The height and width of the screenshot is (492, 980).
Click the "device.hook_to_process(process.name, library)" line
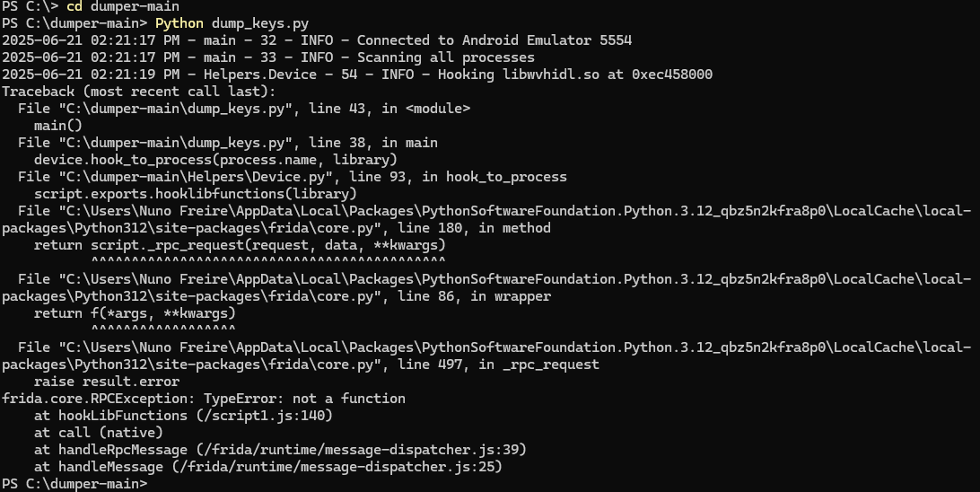coord(215,160)
